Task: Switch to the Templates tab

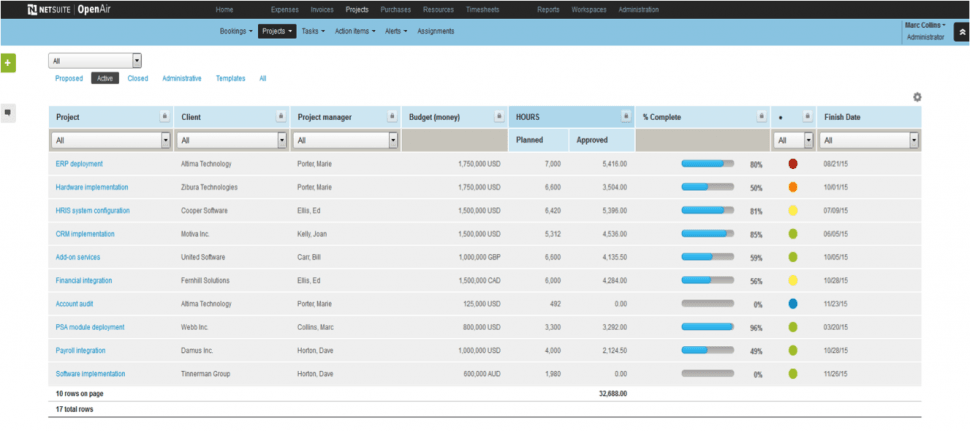Action: pos(230,79)
